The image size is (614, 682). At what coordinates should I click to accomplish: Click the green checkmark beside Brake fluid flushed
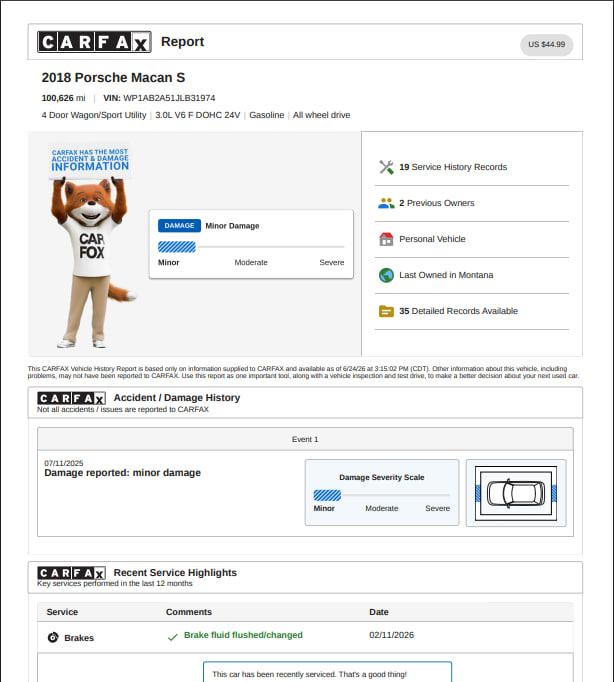[173, 637]
